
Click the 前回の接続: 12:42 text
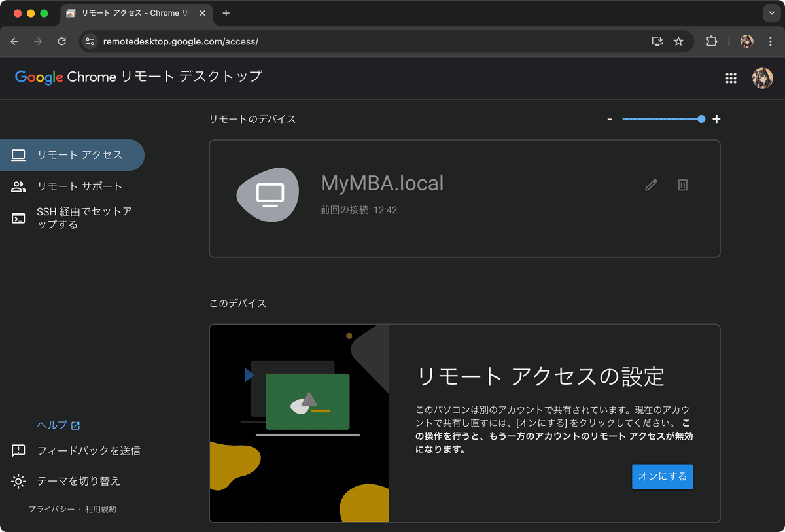(359, 211)
